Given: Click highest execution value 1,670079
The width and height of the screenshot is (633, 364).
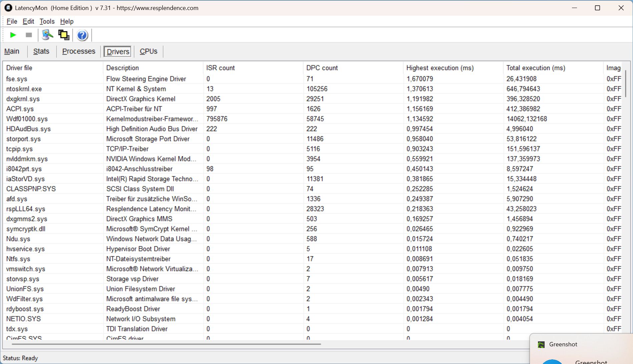Looking at the screenshot, I should click(420, 79).
